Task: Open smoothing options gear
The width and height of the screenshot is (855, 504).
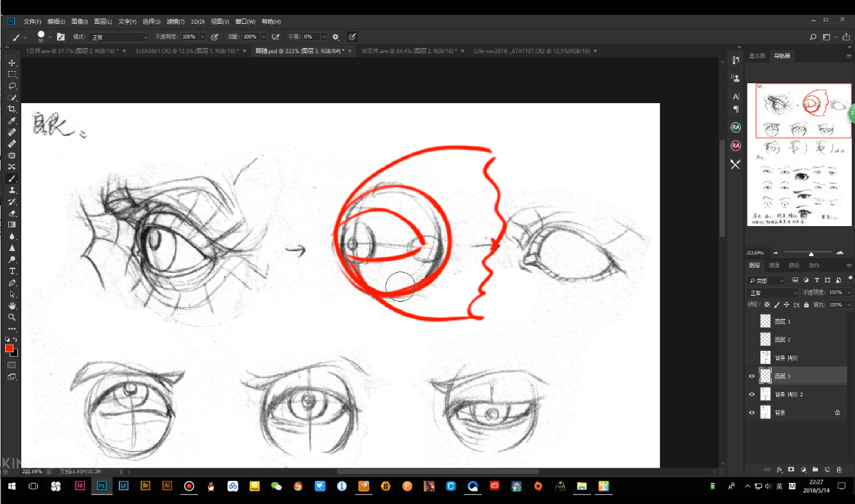Action: click(335, 37)
